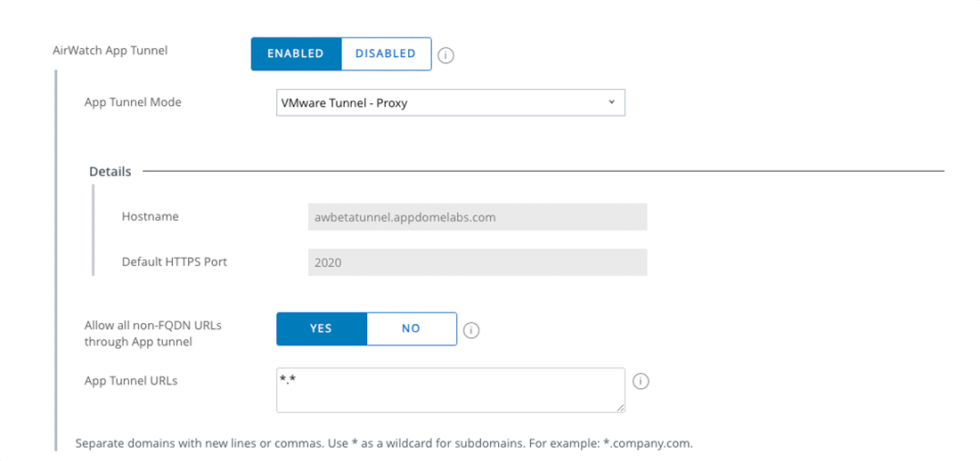
Task: Open the VMware Tunnel - Proxy dropdown
Action: tap(450, 102)
